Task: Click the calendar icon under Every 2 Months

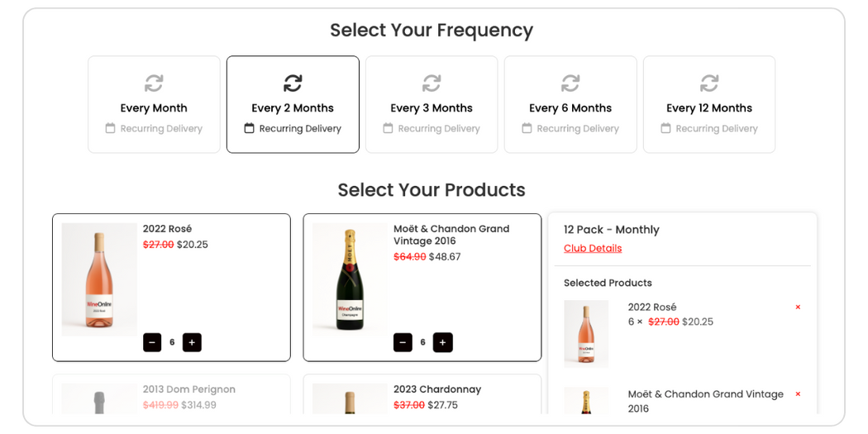Action: pyautogui.click(x=249, y=128)
